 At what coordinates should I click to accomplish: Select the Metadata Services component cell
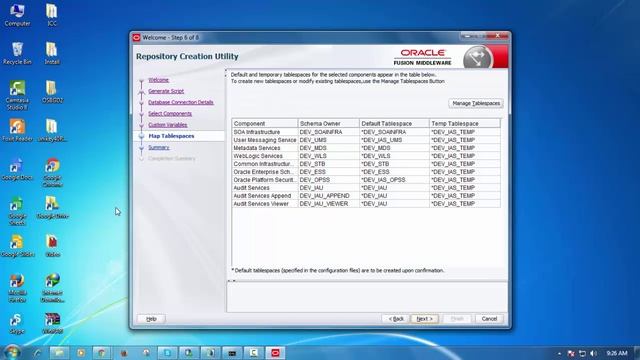(x=265, y=148)
